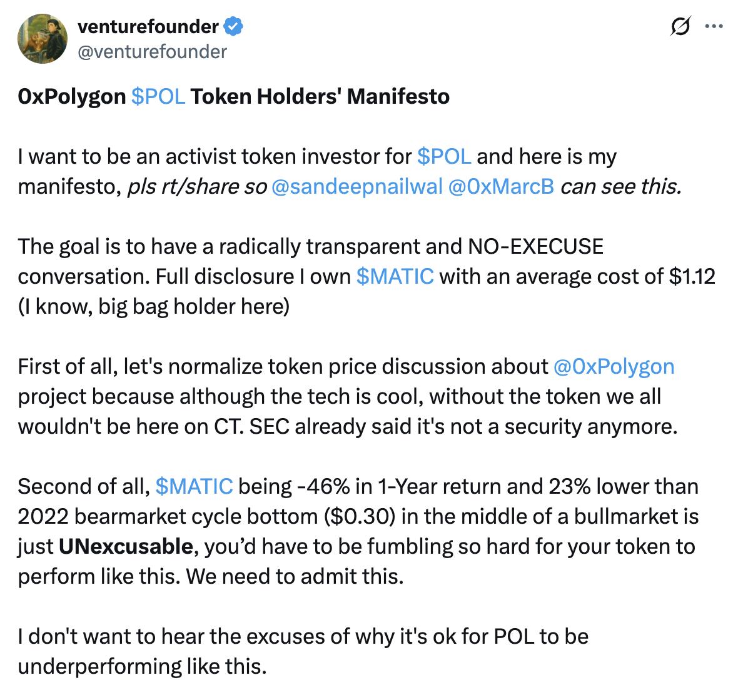Click $MATIC cashtag after 'Second of all'
Screen dimensions: 738x700
pos(194,486)
